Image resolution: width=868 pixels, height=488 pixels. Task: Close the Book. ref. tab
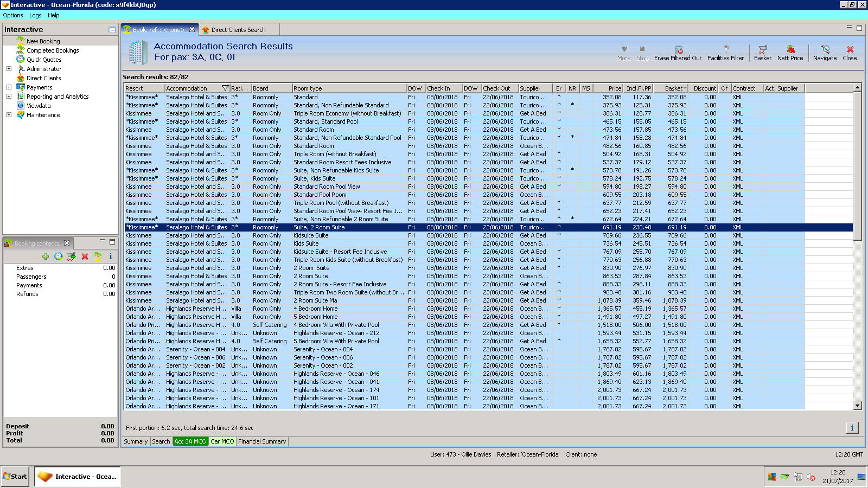point(192,30)
